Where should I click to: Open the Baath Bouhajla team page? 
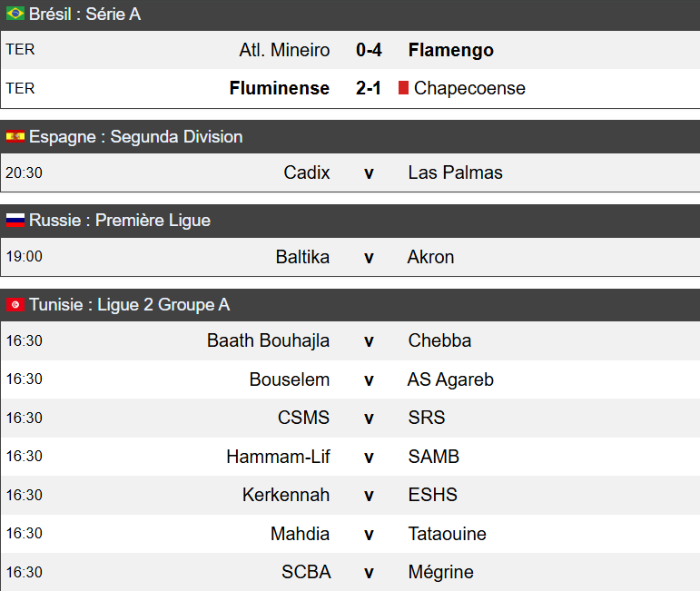268,340
